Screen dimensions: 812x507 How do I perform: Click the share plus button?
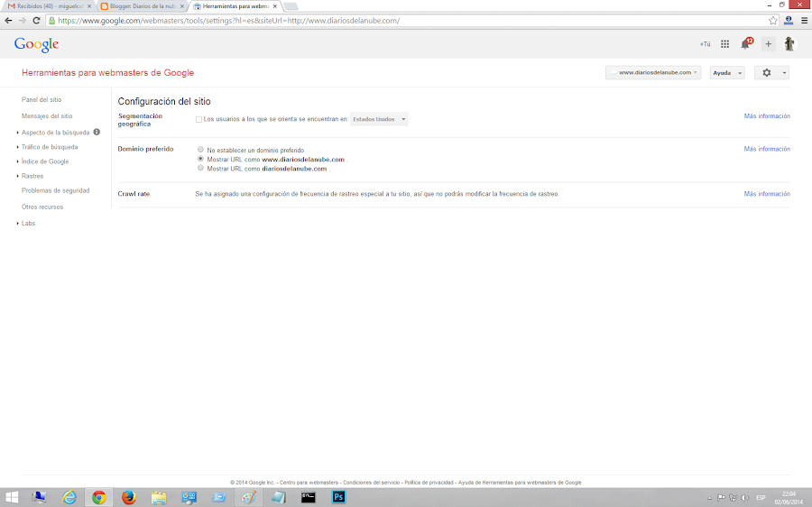click(769, 44)
